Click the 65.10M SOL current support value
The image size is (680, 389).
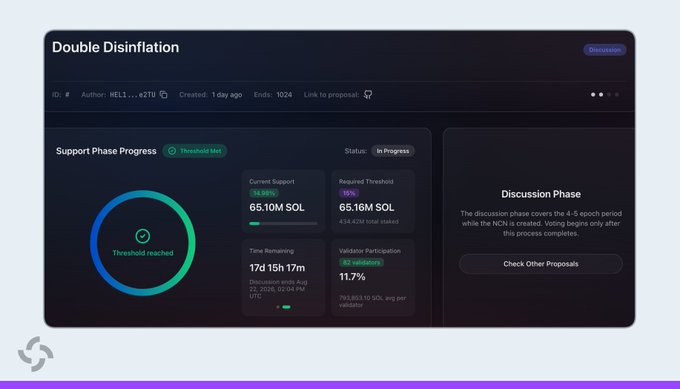click(277, 207)
